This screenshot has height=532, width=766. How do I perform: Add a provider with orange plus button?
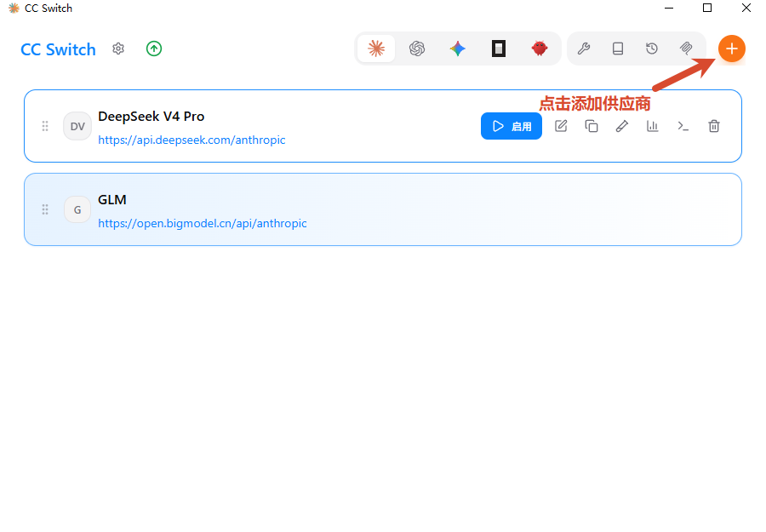[731, 49]
